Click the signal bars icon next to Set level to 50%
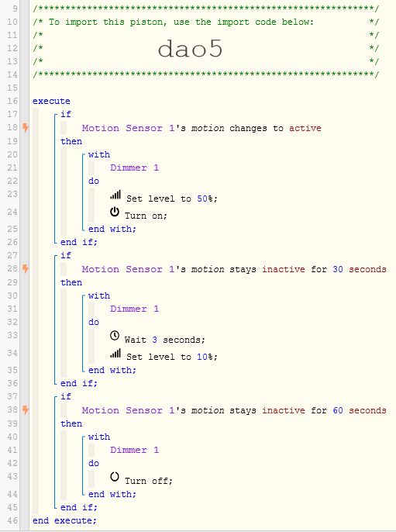396x532 pixels. 115,195
